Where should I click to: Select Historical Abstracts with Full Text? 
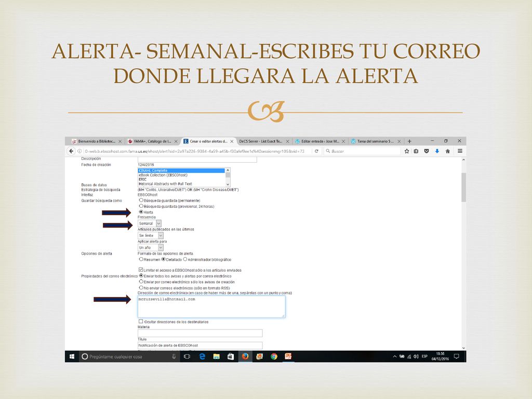[x=181, y=184]
